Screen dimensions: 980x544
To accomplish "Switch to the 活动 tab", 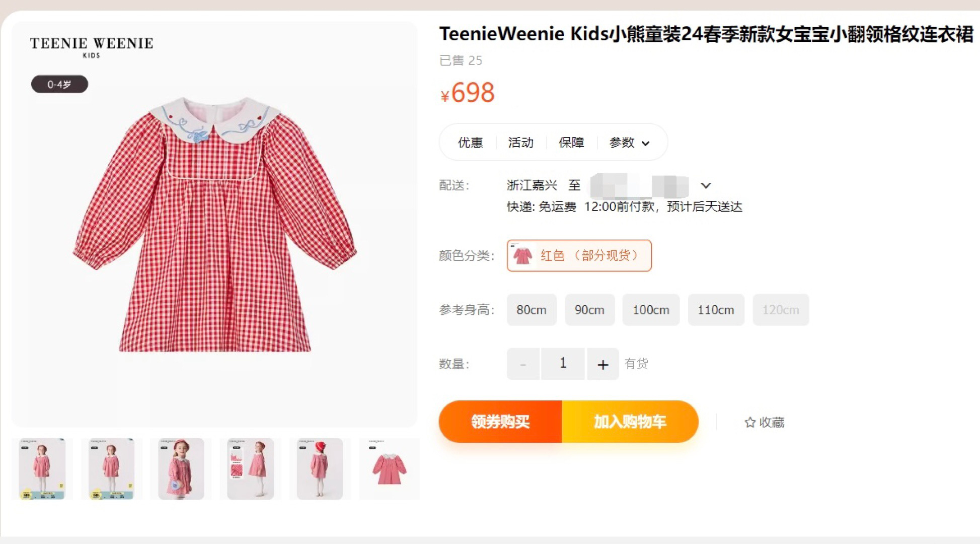I will [521, 143].
